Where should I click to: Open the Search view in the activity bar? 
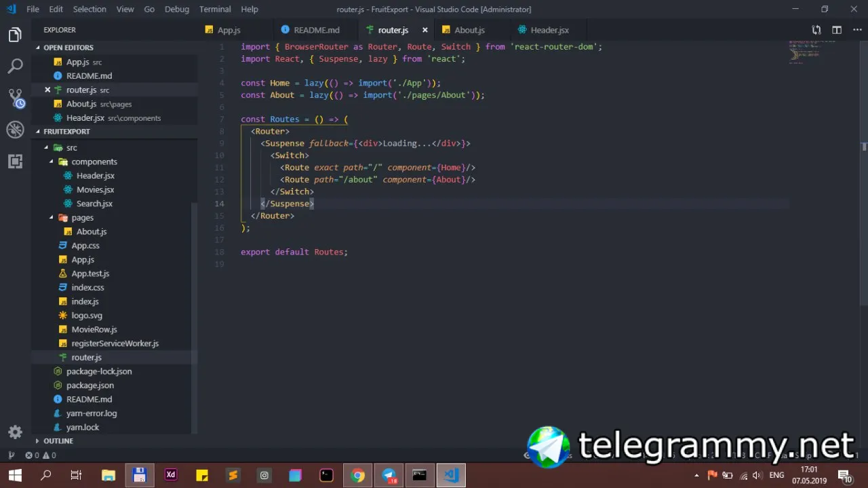(x=15, y=66)
